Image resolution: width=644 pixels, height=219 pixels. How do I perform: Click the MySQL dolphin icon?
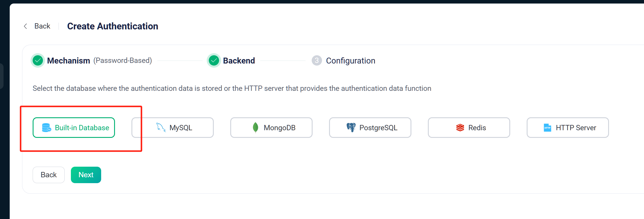(x=161, y=128)
